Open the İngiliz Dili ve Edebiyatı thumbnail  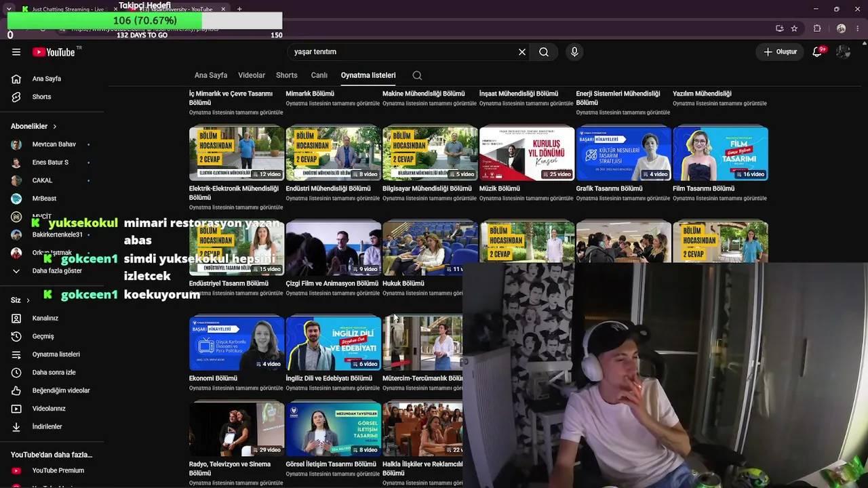(334, 343)
